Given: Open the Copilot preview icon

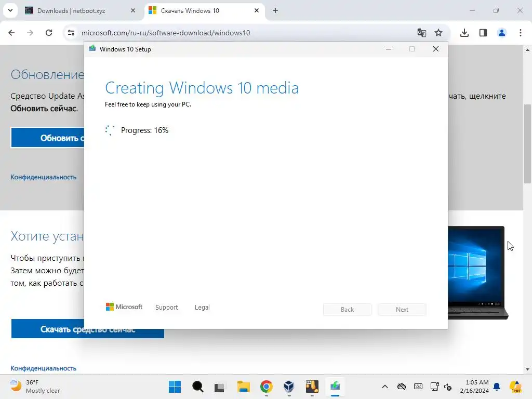Looking at the screenshot, I should point(515,387).
